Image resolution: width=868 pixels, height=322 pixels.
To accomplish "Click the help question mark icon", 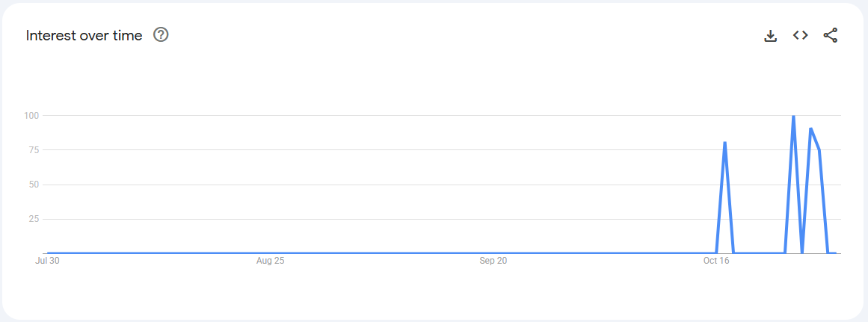I will pyautogui.click(x=161, y=34).
